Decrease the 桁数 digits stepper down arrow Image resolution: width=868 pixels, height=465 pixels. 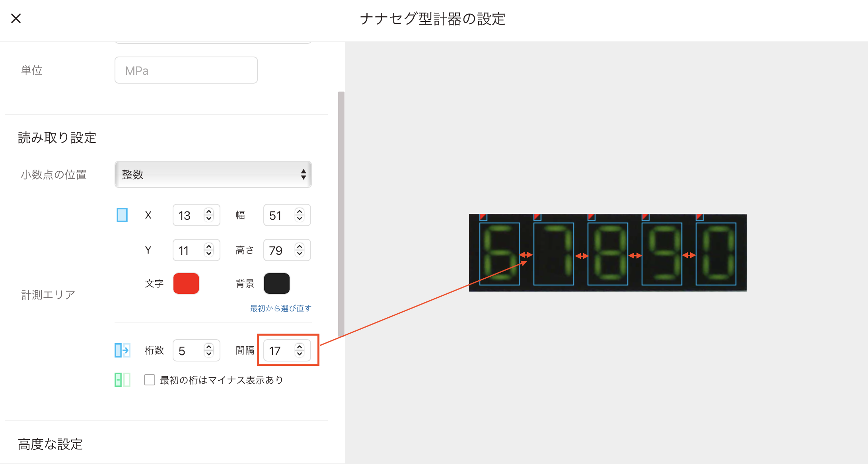(x=209, y=354)
